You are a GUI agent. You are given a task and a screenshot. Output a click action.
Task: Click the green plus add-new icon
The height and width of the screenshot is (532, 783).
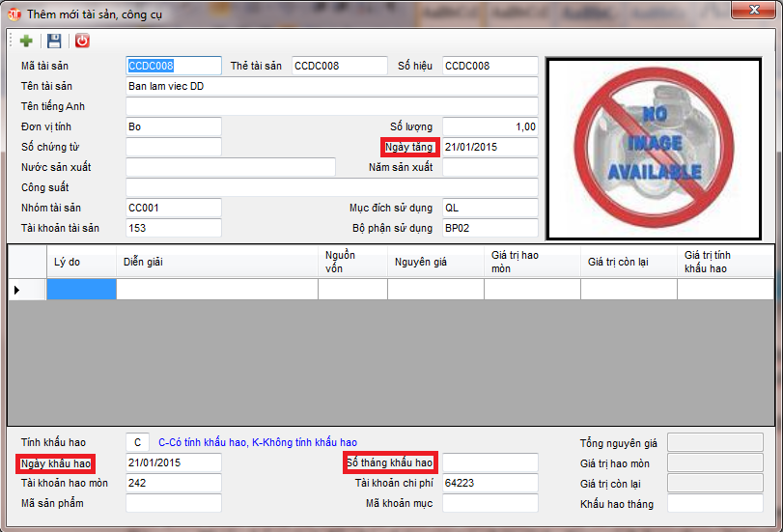pos(26,41)
